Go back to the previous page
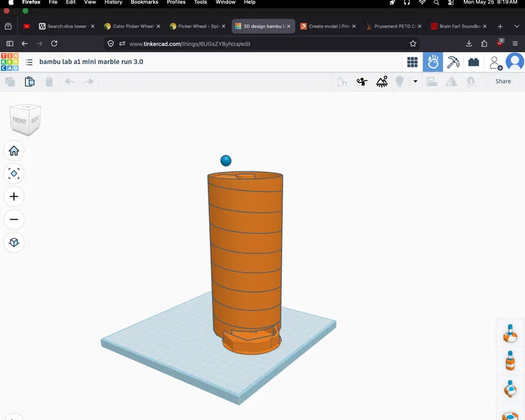This screenshot has height=420, width=525. point(24,44)
